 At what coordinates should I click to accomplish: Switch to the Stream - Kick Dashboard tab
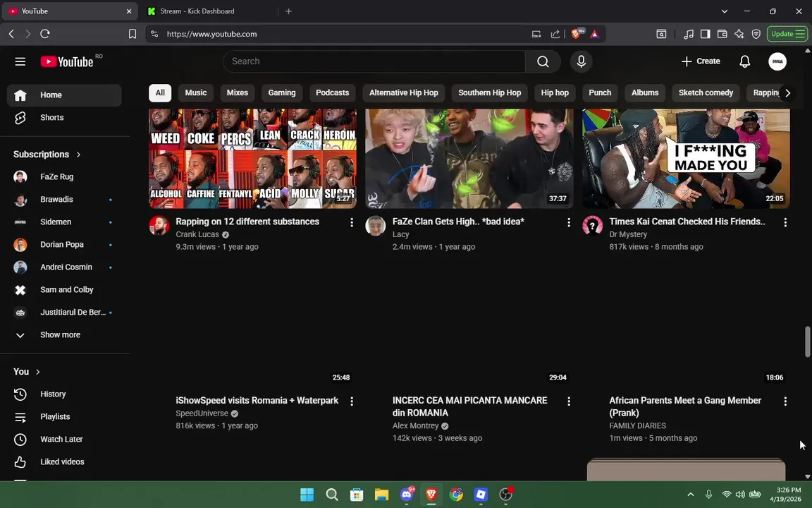[x=210, y=11]
